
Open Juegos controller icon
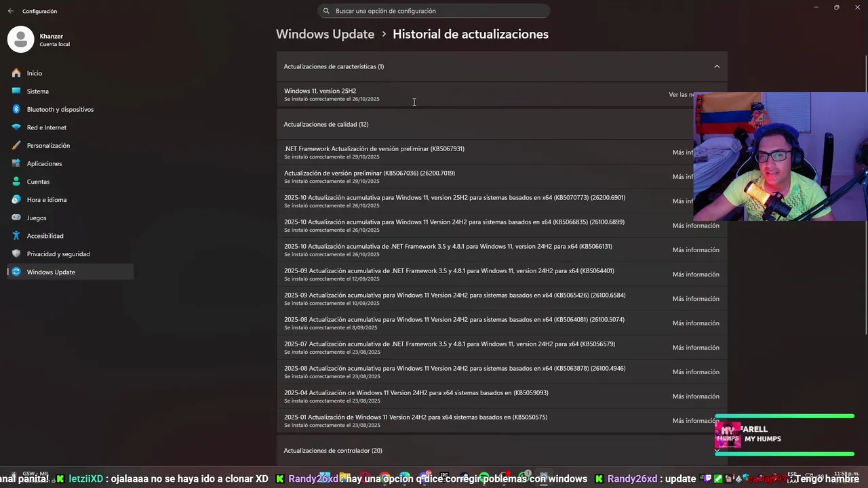[x=16, y=218]
